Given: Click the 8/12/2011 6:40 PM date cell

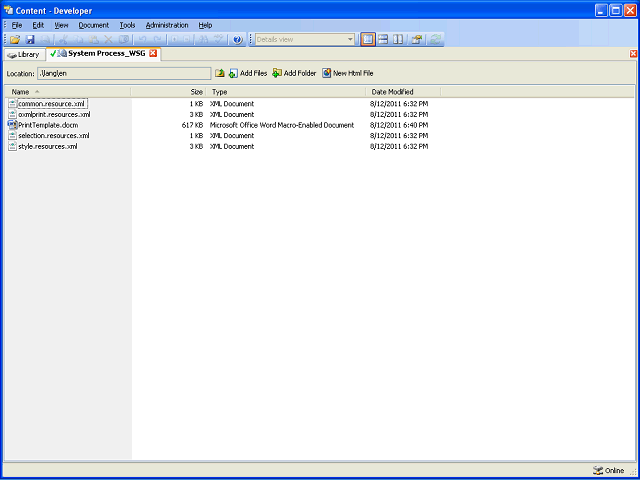Looking at the screenshot, I should pyautogui.click(x=399, y=125).
